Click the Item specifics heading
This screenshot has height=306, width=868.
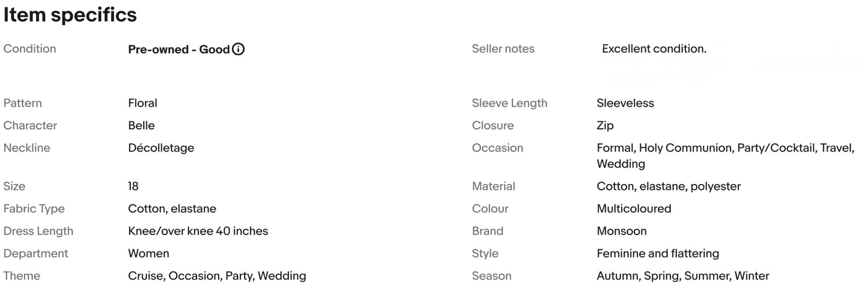[70, 15]
